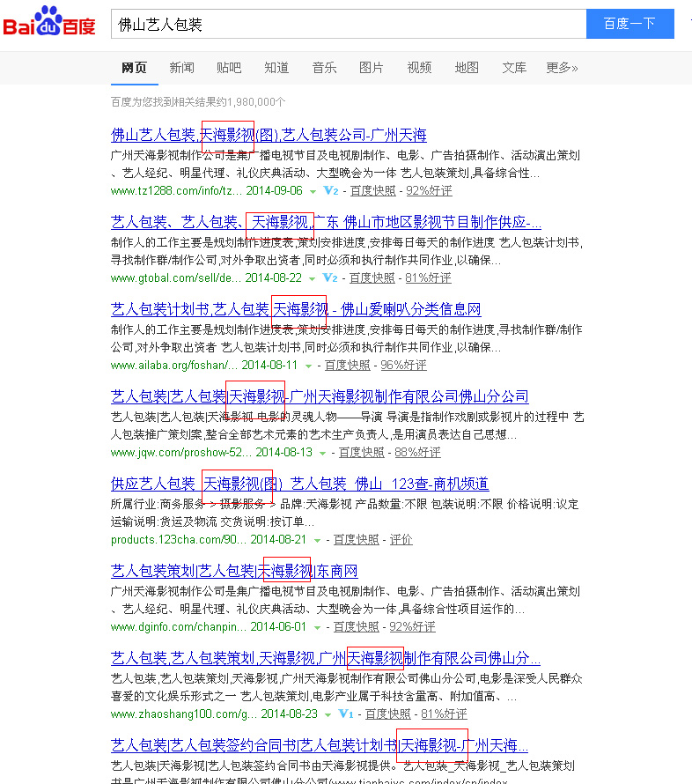Open result 佛山艺人包装 天海影视(图) 艺人包装公司-广州天海
Viewport: 692px width, 784px height.
[x=269, y=135]
